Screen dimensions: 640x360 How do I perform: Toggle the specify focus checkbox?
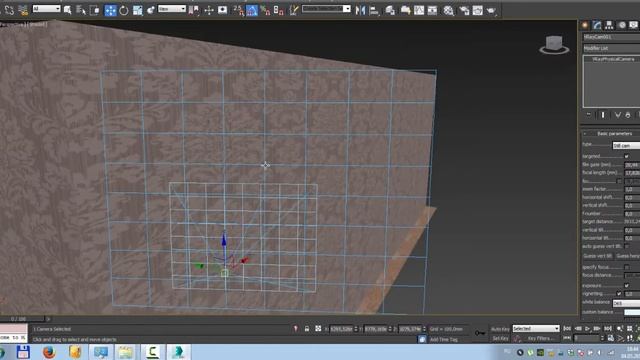click(x=627, y=267)
